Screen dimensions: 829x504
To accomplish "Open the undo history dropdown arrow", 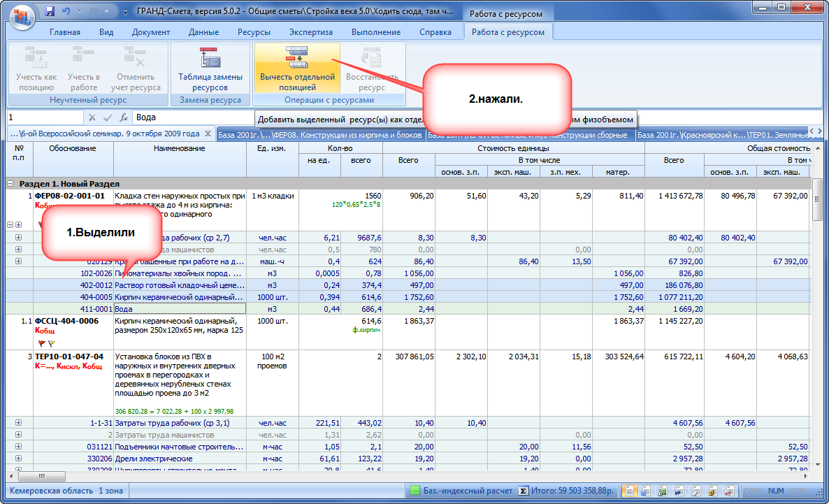I will pyautogui.click(x=78, y=13).
